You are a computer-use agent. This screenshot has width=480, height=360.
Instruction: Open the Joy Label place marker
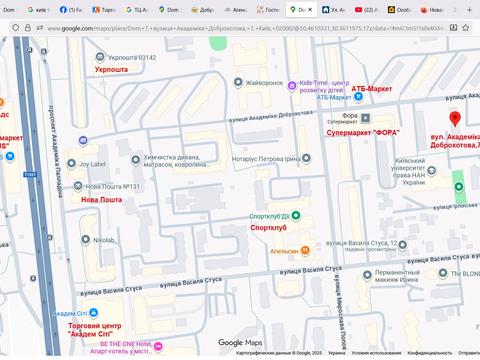click(72, 163)
